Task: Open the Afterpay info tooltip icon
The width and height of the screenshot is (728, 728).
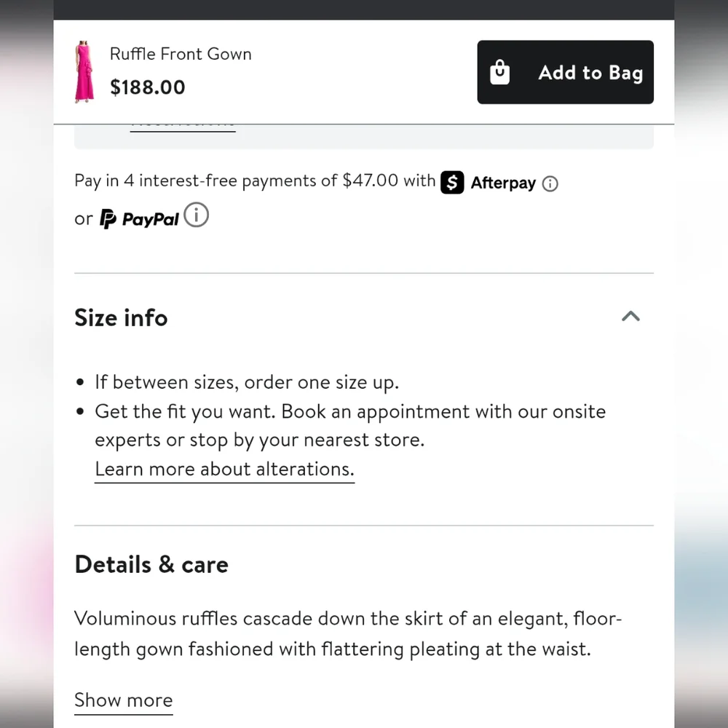Action: [550, 184]
